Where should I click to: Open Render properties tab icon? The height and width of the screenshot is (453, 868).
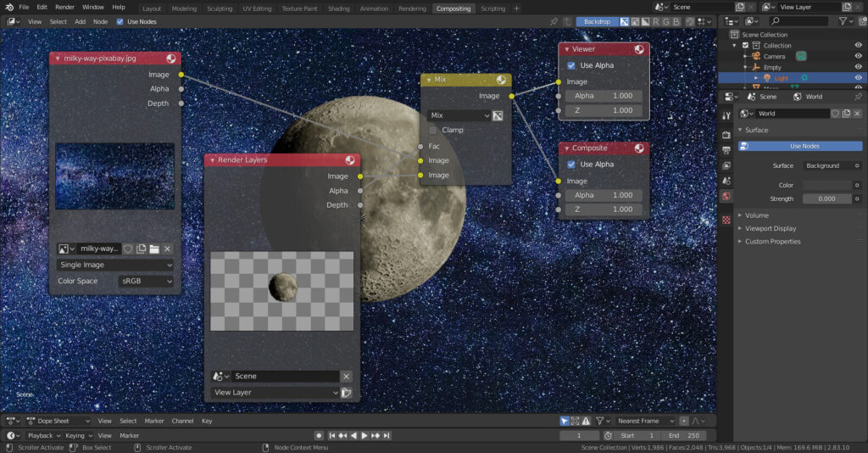pyautogui.click(x=726, y=135)
